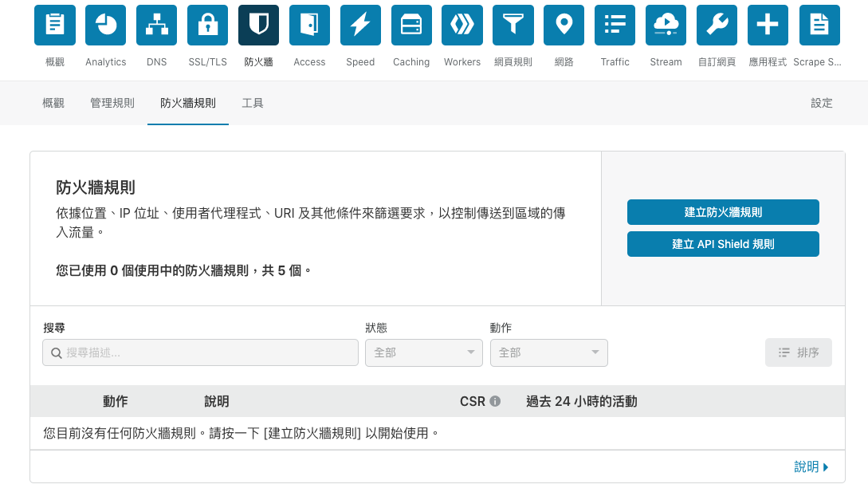Expand the 狀態 dropdown
The image size is (868, 496).
tap(424, 352)
